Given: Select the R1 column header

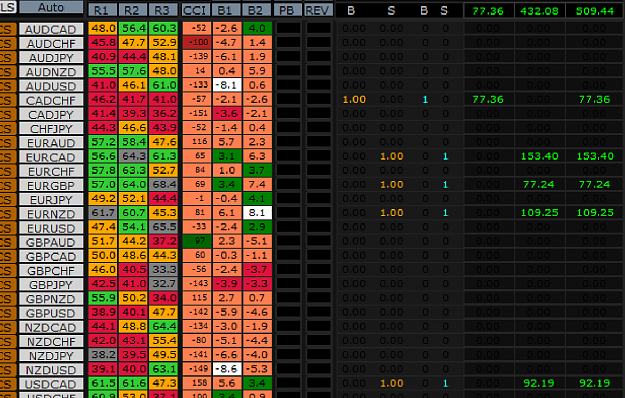Looking at the screenshot, I should pos(103,10).
